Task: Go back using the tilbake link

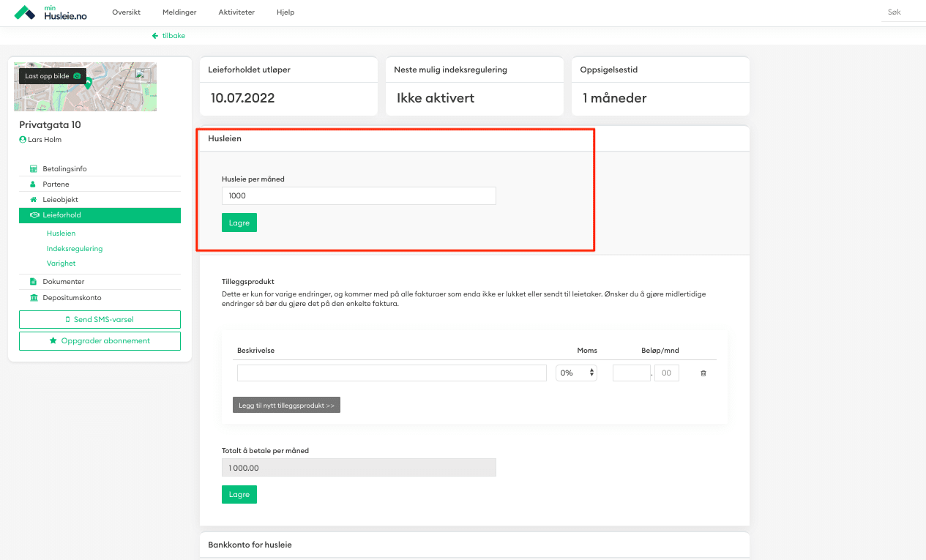Action: [x=168, y=35]
